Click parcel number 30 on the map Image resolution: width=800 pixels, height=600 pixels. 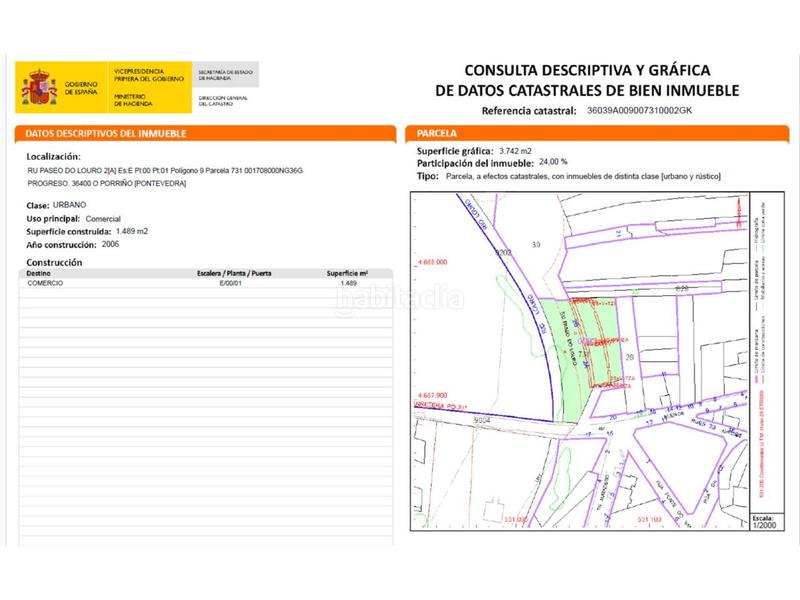pyautogui.click(x=535, y=244)
